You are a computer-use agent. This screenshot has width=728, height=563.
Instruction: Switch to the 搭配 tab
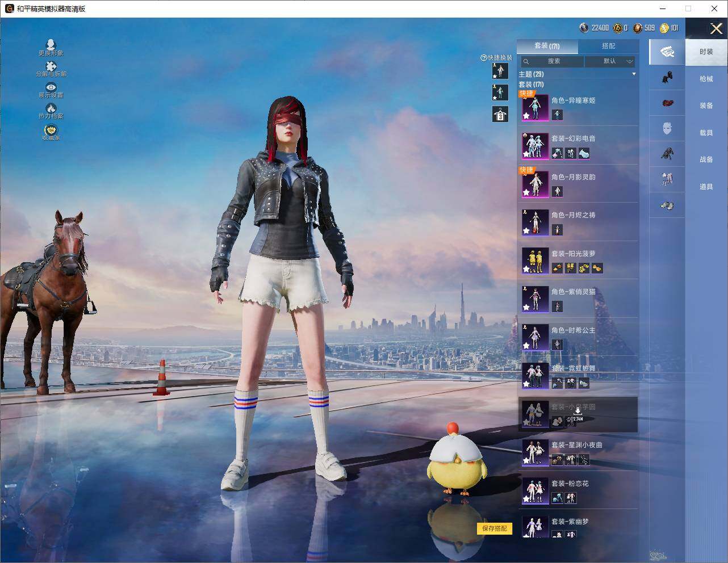(x=608, y=46)
